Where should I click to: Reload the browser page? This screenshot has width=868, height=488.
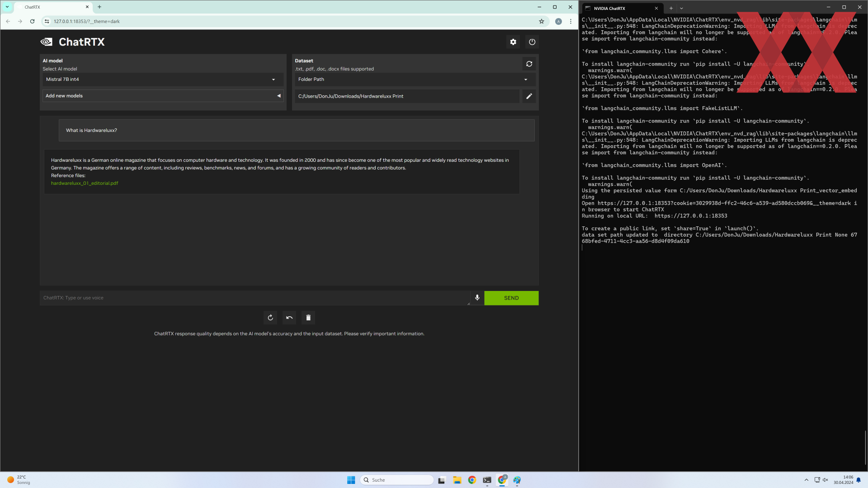point(32,21)
